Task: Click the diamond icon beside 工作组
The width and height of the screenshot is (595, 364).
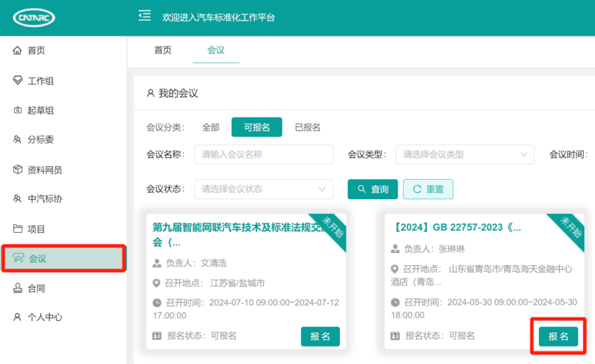Action: tap(17, 80)
